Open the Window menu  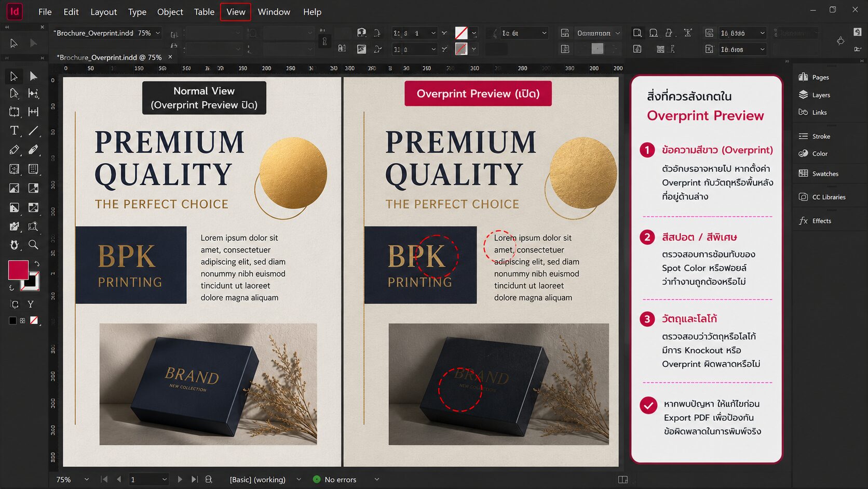[274, 11]
